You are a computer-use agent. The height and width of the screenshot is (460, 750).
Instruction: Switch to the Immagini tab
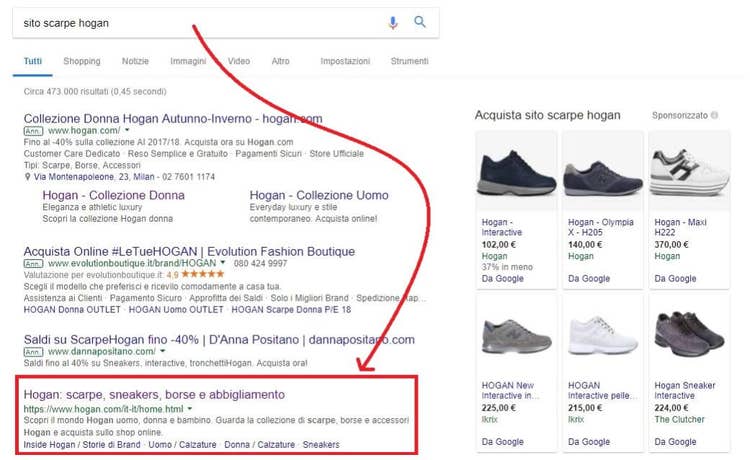(x=188, y=61)
